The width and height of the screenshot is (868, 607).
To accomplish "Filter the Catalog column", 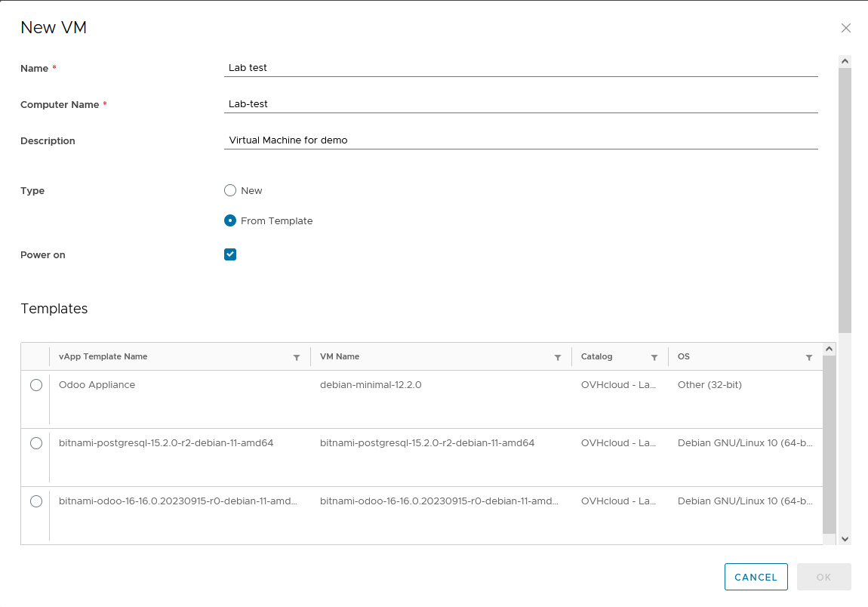I will 656,357.
